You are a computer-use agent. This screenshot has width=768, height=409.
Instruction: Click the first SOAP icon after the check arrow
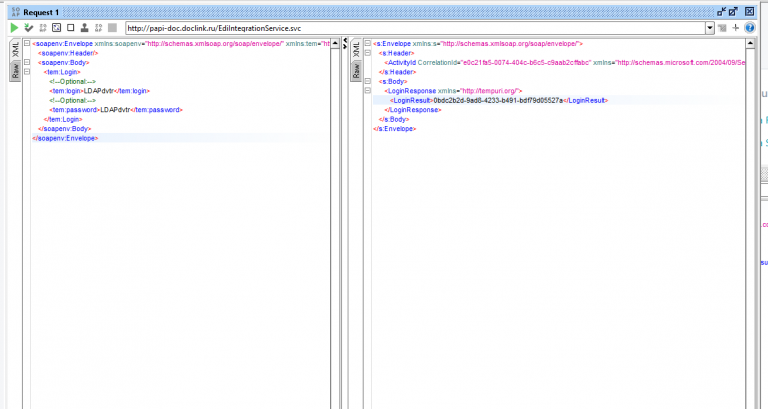[x=43, y=28]
